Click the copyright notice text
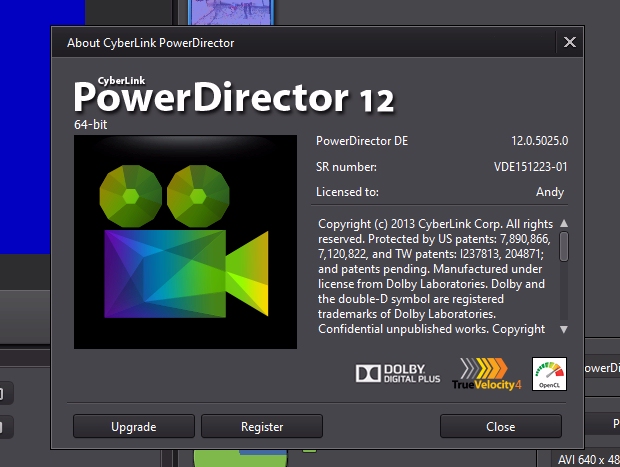620x467 pixels. point(435,276)
